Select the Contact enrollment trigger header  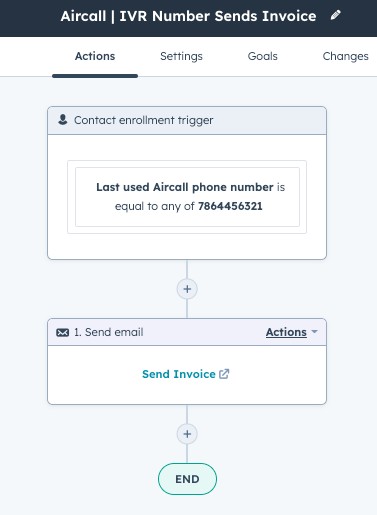187,120
